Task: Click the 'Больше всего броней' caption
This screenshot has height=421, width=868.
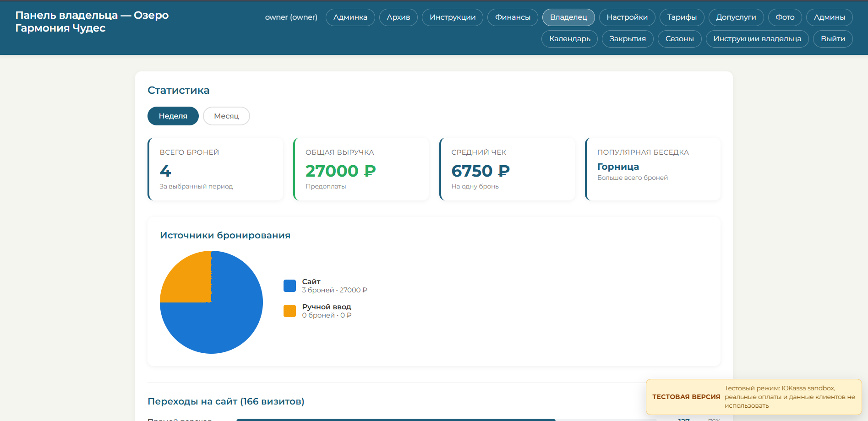Action: click(633, 178)
